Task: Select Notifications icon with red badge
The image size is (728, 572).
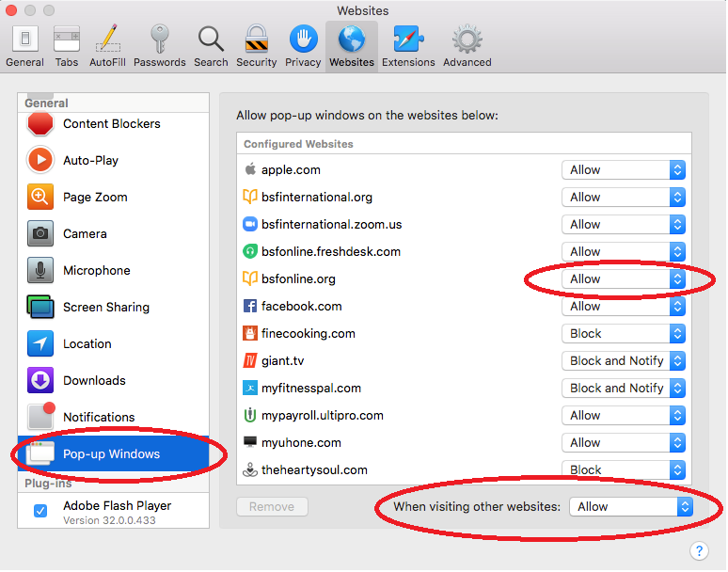Action: coord(41,416)
